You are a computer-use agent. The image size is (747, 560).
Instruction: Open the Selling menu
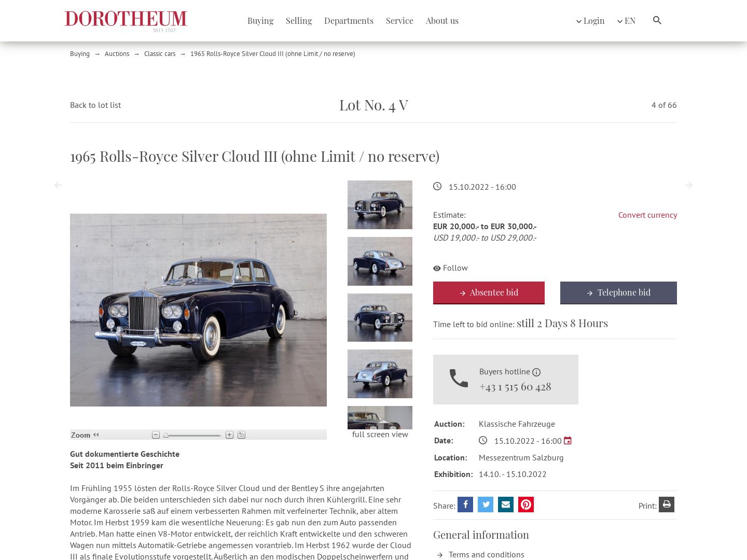[299, 21]
